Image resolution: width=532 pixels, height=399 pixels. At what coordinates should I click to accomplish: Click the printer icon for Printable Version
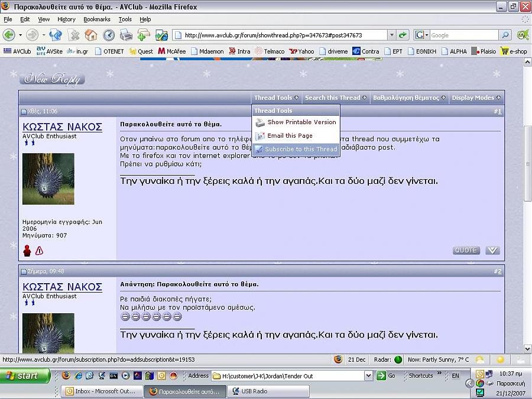point(260,122)
